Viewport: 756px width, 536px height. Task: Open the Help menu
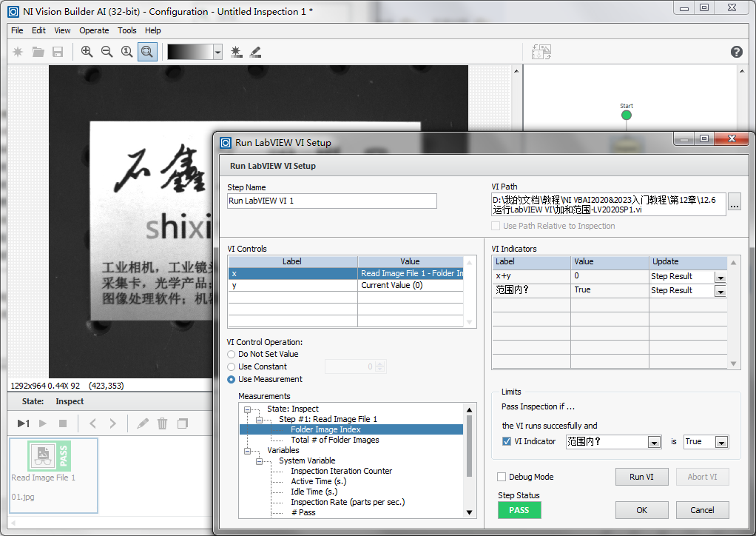[x=153, y=30]
